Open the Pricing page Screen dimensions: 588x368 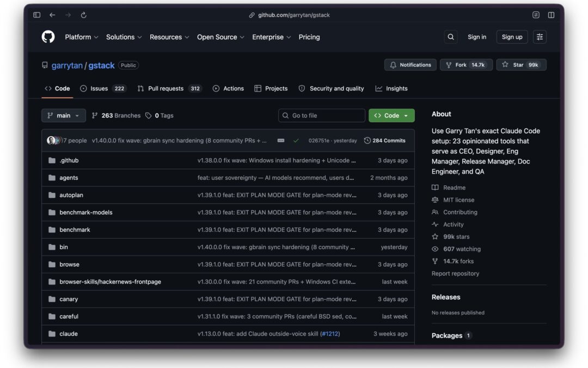[309, 37]
